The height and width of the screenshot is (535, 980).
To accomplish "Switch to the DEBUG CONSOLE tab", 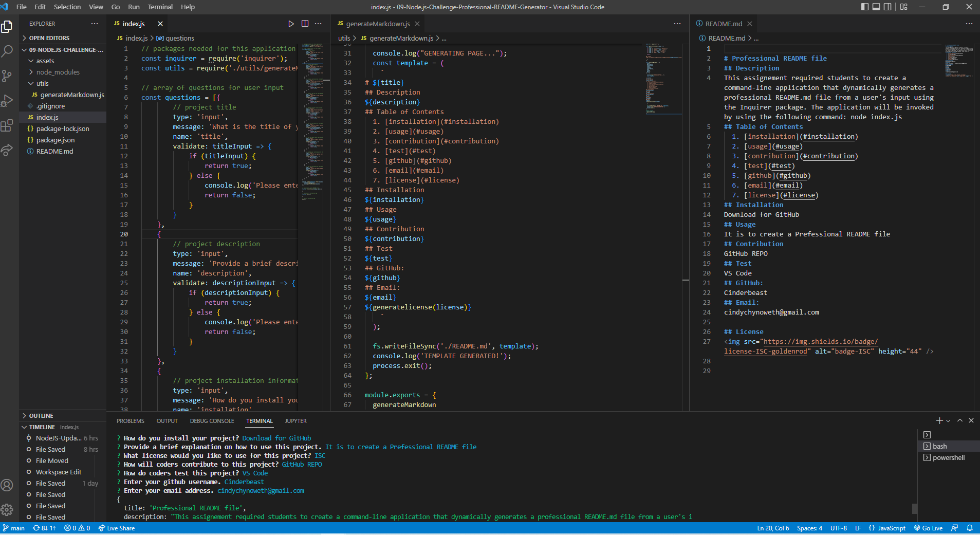I will click(x=212, y=420).
